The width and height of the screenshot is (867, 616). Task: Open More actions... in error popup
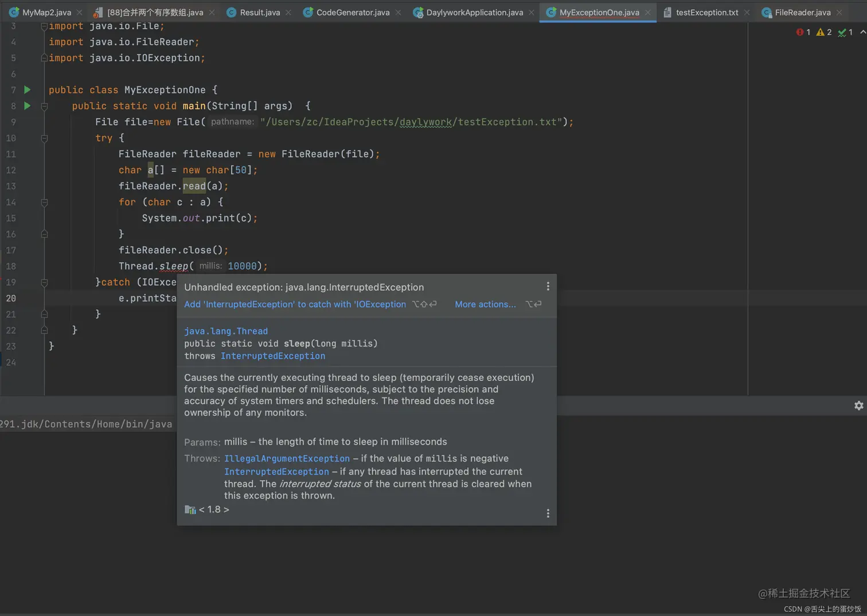(x=485, y=304)
